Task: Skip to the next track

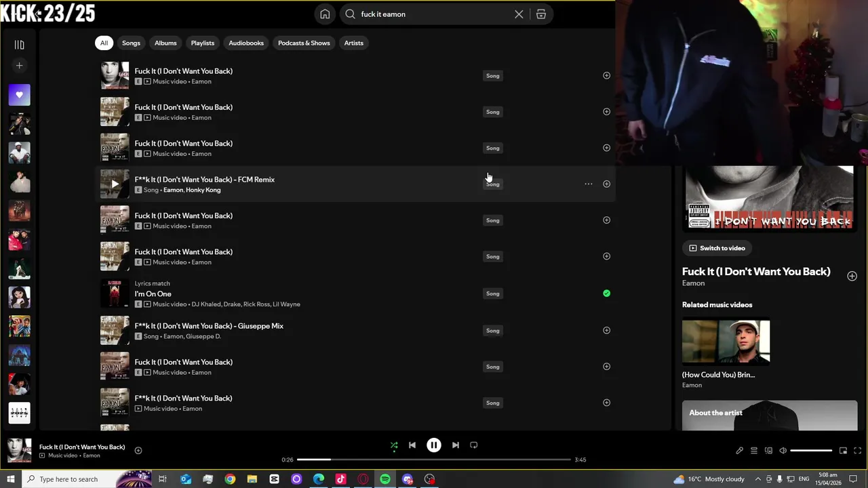Action: [456, 445]
